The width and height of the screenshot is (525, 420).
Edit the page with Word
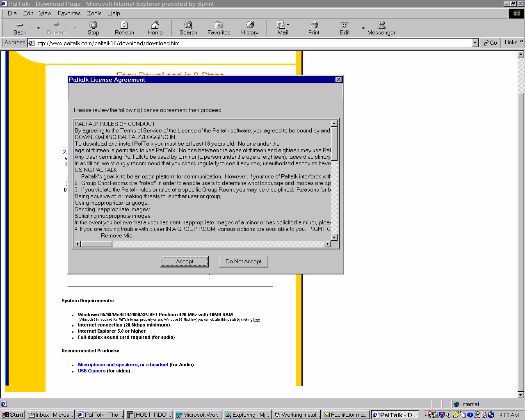pos(345,28)
